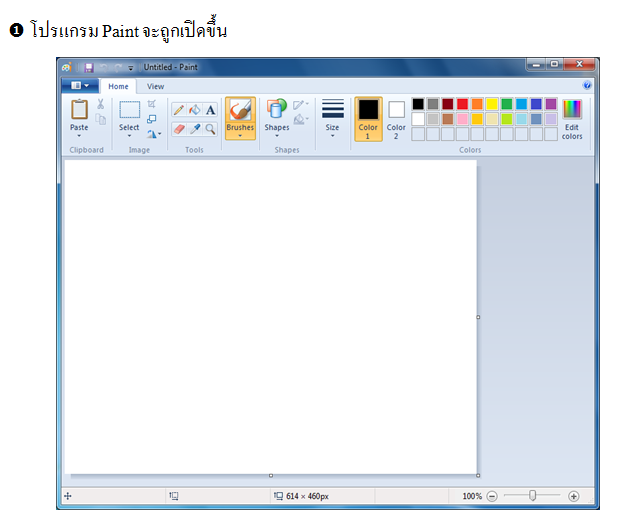629x527 pixels.
Task: Click the Redo arrow in title bar
Action: pyautogui.click(x=118, y=67)
